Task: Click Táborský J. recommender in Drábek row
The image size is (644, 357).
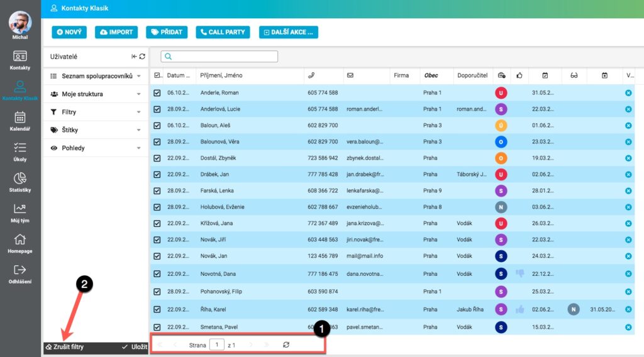Action: coord(472,174)
